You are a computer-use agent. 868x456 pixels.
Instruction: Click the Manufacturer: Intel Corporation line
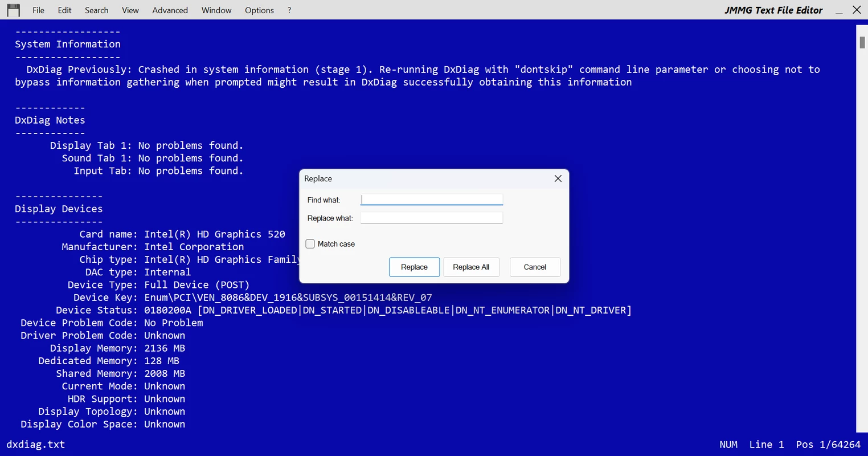tap(153, 247)
